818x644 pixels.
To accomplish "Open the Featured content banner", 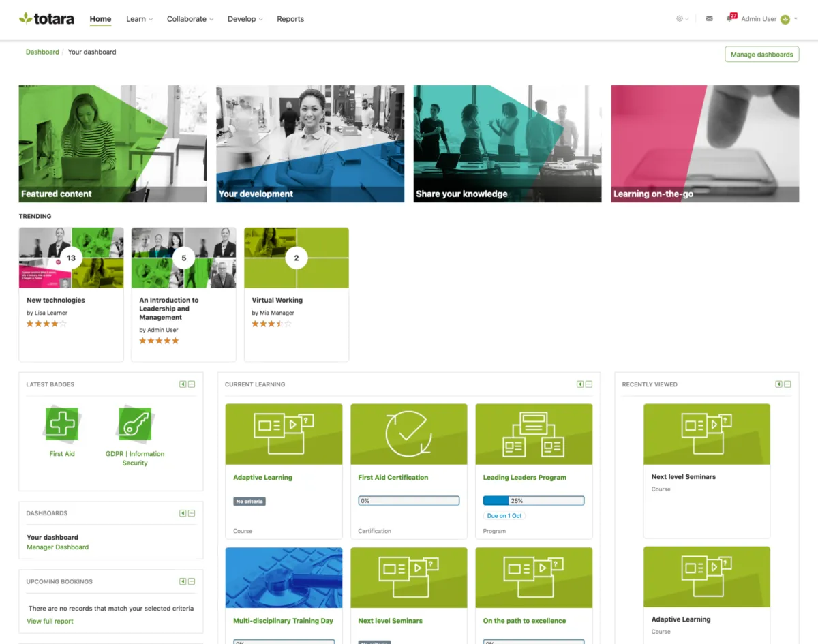I will (112, 144).
